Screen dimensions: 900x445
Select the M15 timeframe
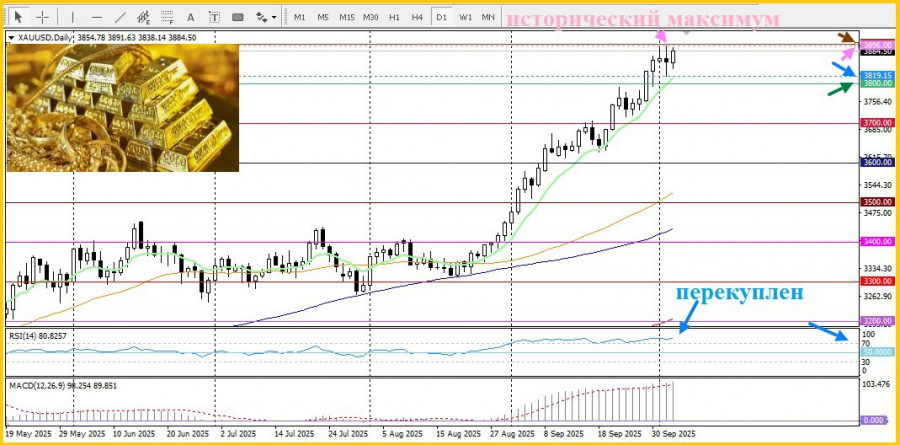pos(346,17)
